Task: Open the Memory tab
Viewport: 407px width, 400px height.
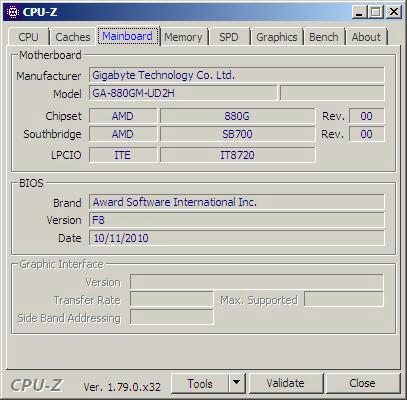Action: [183, 37]
